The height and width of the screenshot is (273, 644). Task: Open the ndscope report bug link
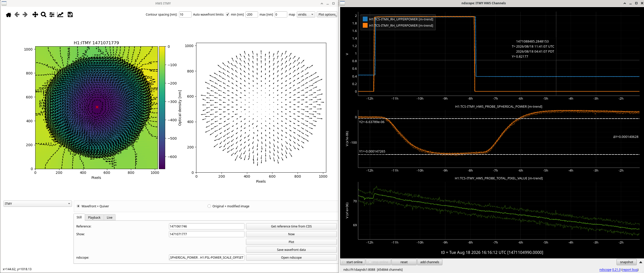pos(630,269)
